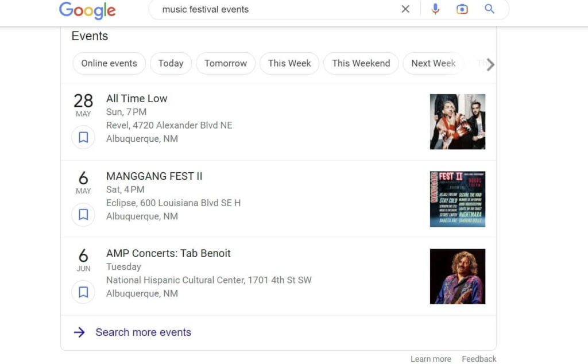Save the Tab Benoit event bookmark

[x=83, y=292]
